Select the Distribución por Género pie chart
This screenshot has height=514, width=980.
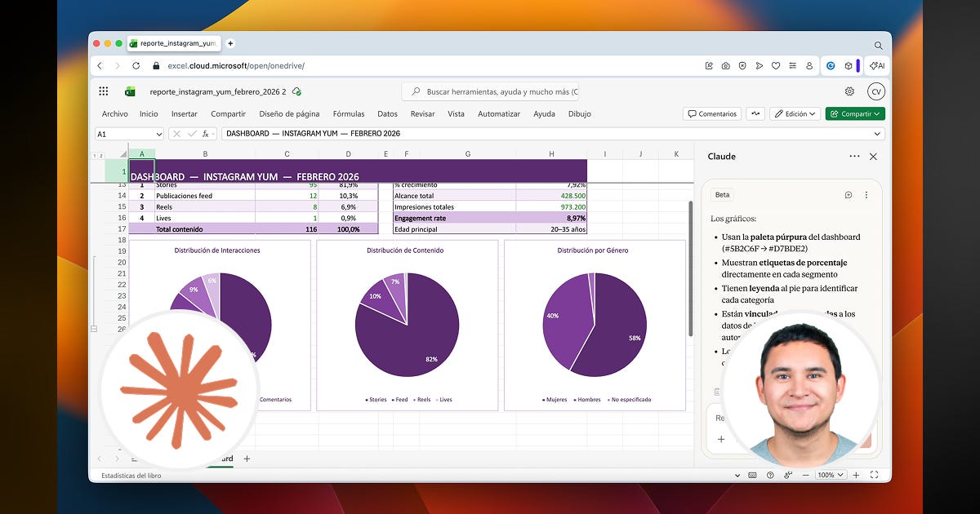(x=594, y=325)
